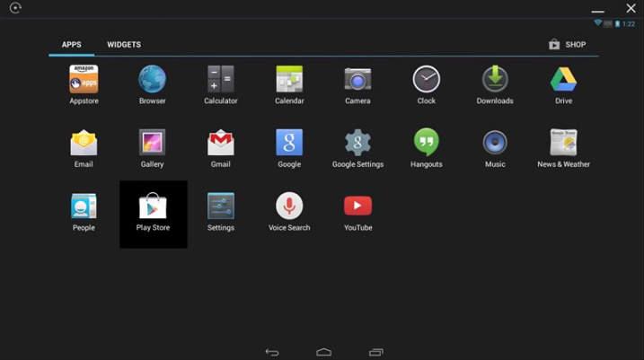Tap the recent apps navigation button
The image size is (644, 360).
tap(375, 352)
